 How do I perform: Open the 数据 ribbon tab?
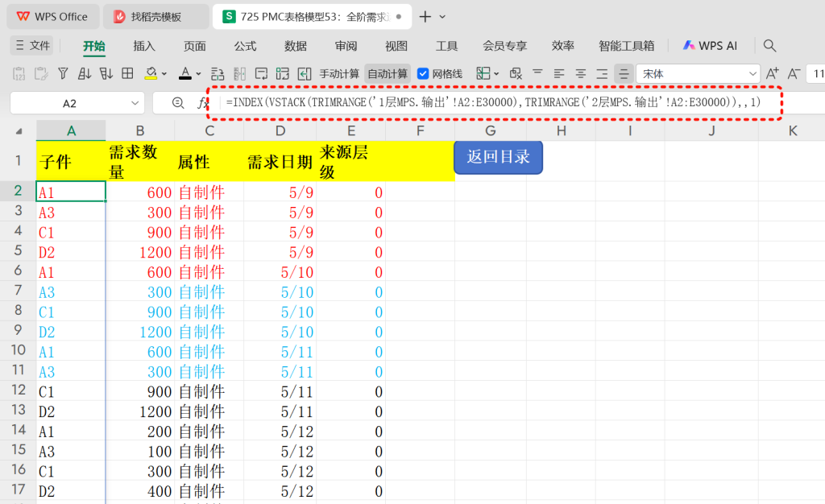296,46
